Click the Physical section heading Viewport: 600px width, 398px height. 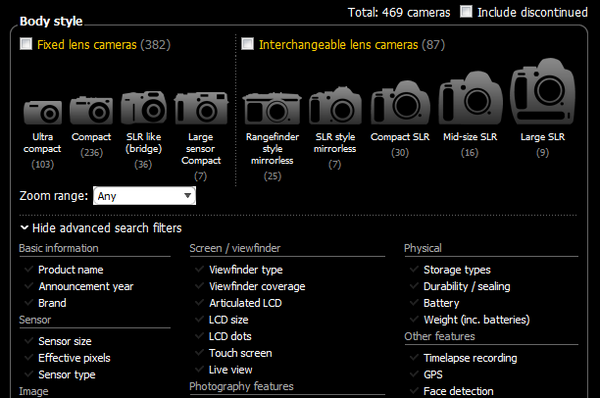(423, 248)
